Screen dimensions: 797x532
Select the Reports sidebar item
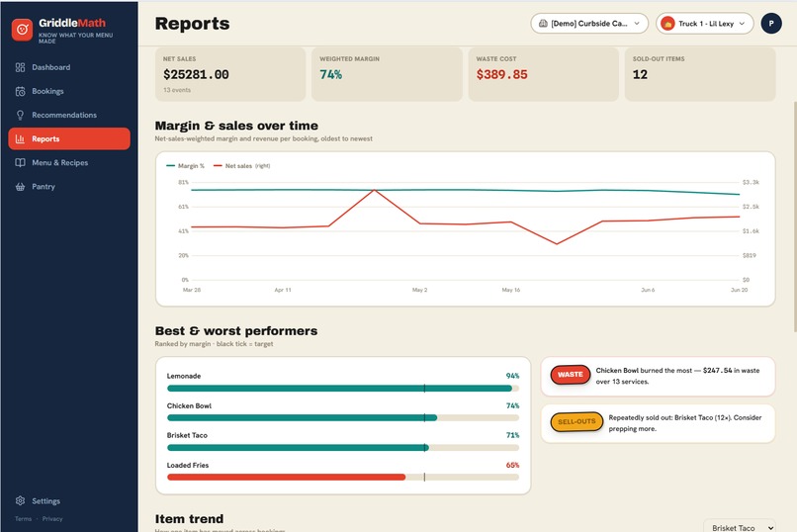[x=69, y=138]
